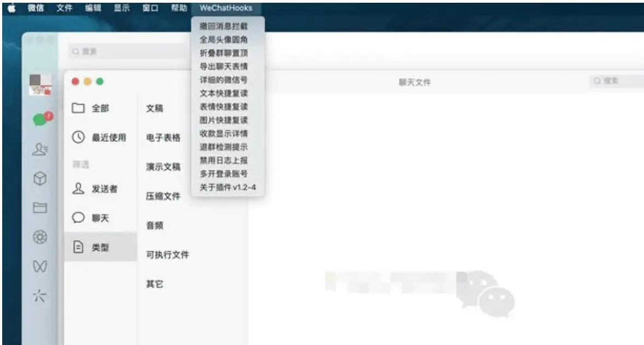Click the profile avatar in WeChat sidebar
The image size is (644, 345).
40,85
